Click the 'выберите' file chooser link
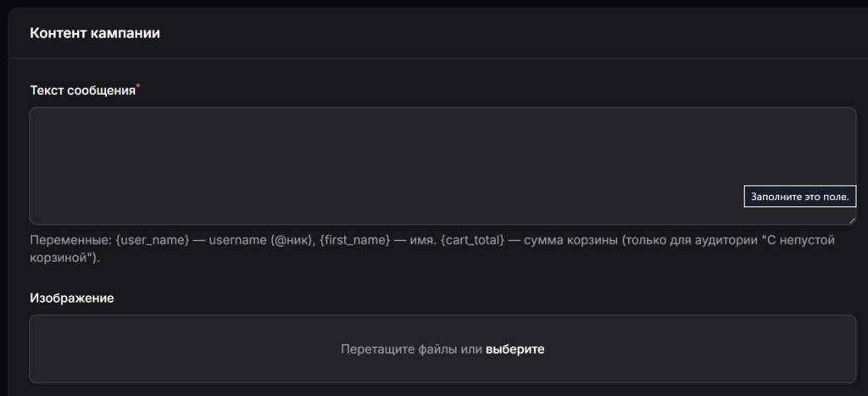The image size is (868, 396). (x=515, y=349)
